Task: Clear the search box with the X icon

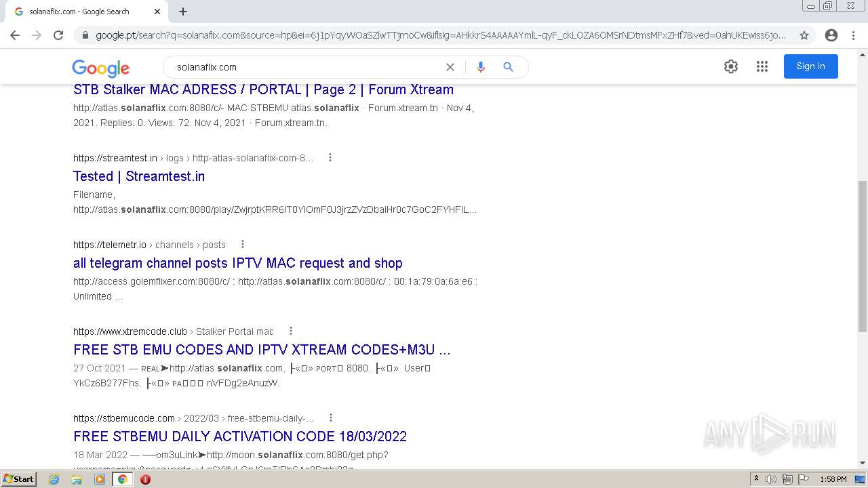Action: click(x=450, y=67)
